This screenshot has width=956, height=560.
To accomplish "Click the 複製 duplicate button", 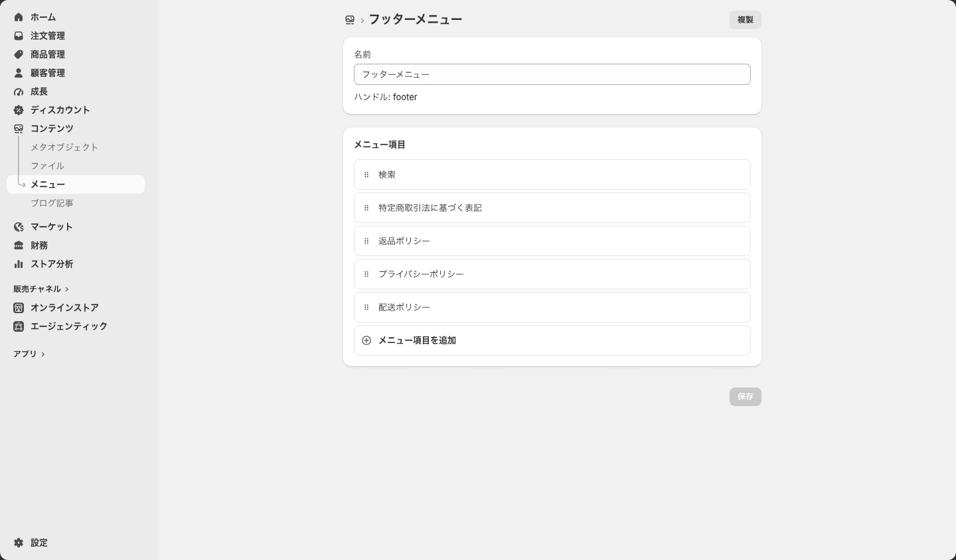I will 746,20.
